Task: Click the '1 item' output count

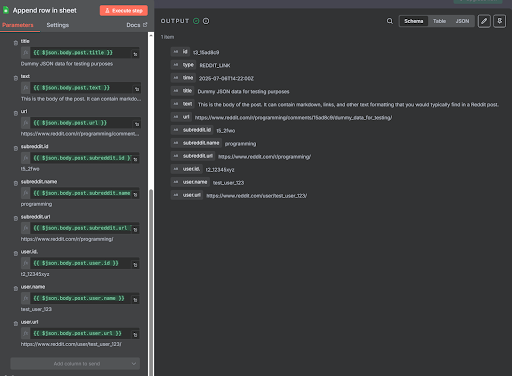Action: pyautogui.click(x=167, y=37)
